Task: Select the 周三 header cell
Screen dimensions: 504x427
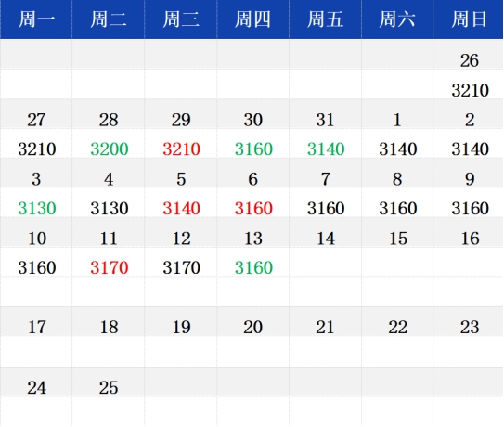Action: (181, 19)
